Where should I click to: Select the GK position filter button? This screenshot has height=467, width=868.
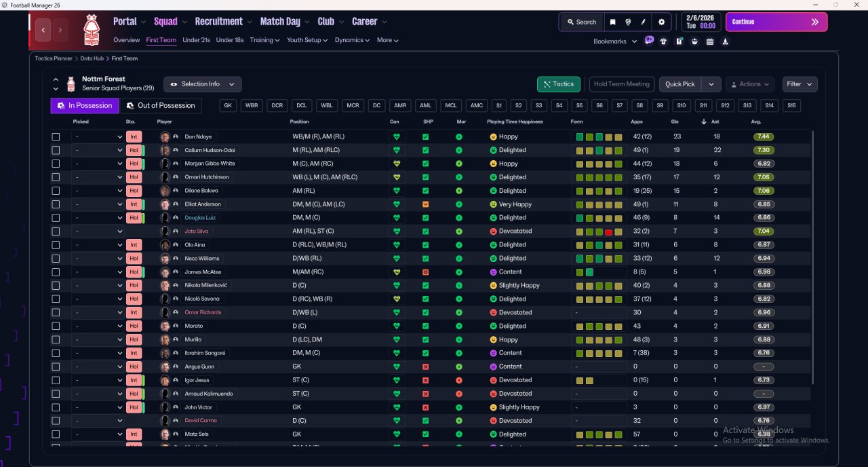pos(228,106)
